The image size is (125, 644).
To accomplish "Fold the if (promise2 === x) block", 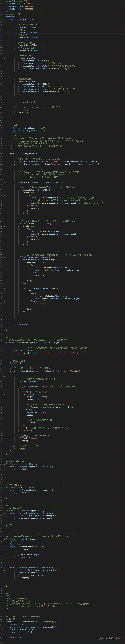I will tap(4, 350).
